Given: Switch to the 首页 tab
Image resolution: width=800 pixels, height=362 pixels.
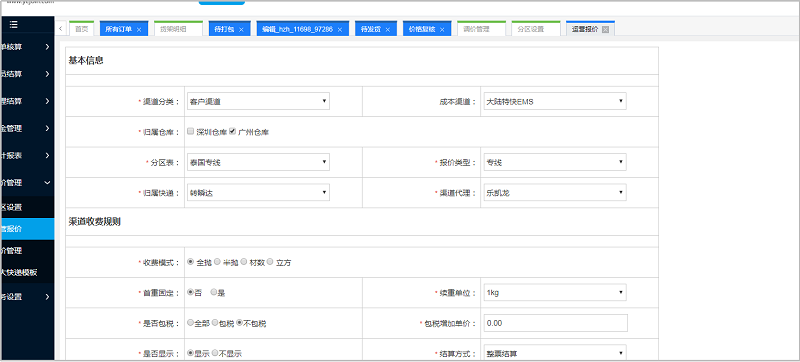Looking at the screenshot, I should pos(82,29).
